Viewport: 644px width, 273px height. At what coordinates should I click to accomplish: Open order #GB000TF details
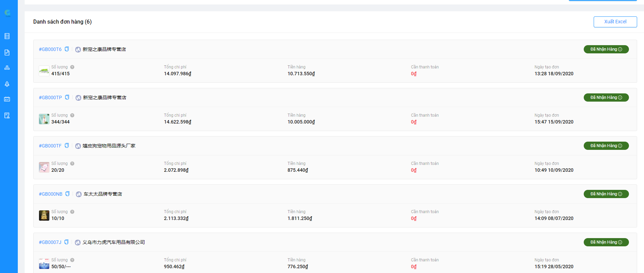[x=50, y=146]
